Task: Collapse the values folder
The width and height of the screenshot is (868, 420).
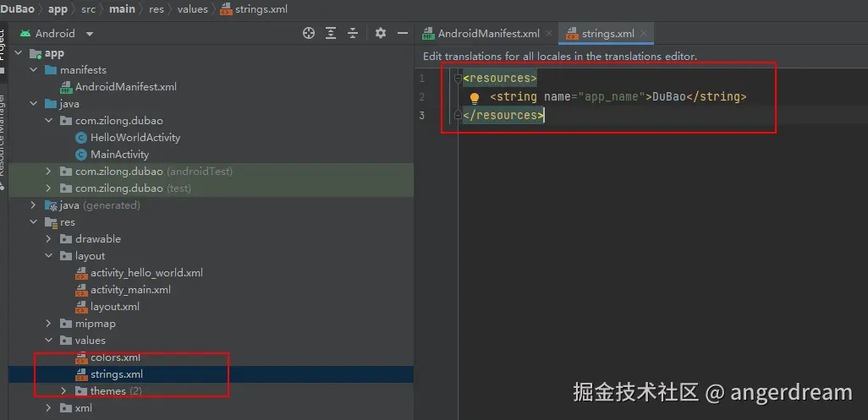Action: (x=49, y=341)
